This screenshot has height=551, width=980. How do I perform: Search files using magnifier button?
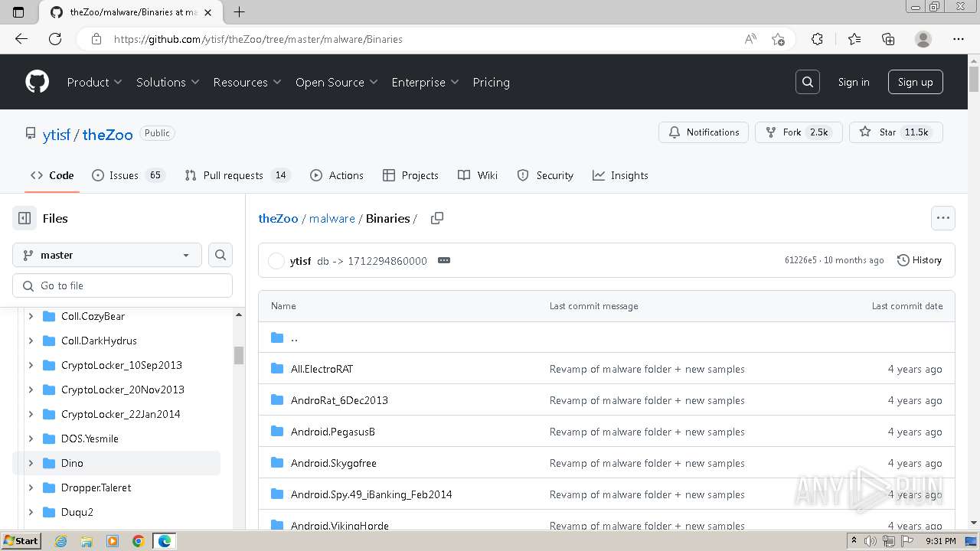pos(220,255)
